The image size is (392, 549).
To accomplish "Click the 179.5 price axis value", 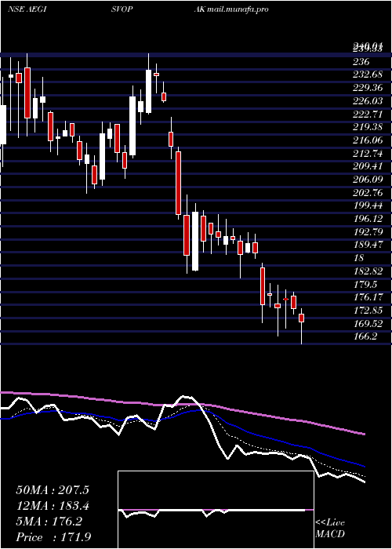I will (365, 284).
